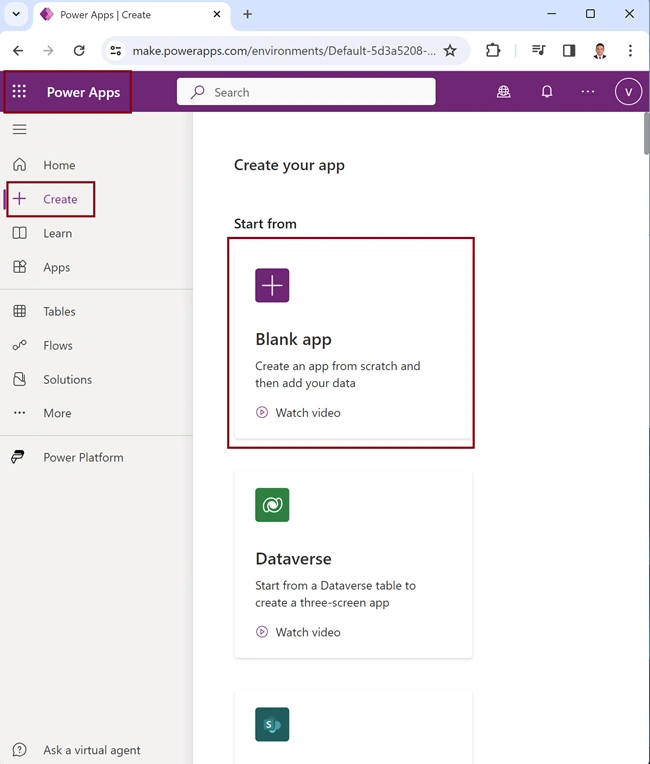Click the page vertical scrollbar
The image size is (650, 764).
coord(646,134)
